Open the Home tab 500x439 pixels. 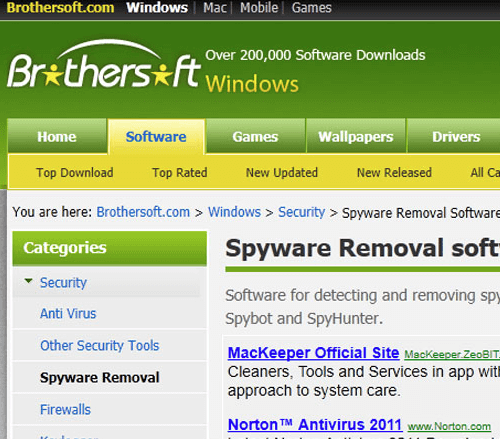(x=57, y=136)
